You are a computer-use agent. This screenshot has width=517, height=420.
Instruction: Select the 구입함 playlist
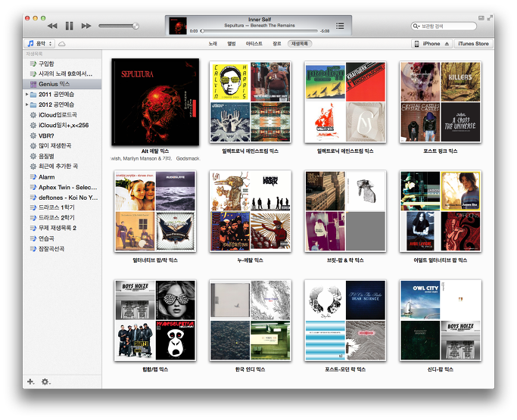point(62,64)
